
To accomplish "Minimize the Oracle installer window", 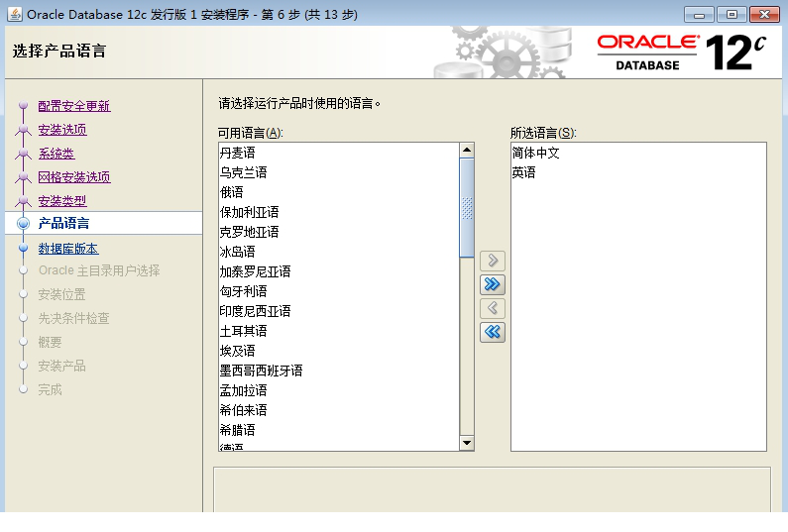I will coord(699,15).
